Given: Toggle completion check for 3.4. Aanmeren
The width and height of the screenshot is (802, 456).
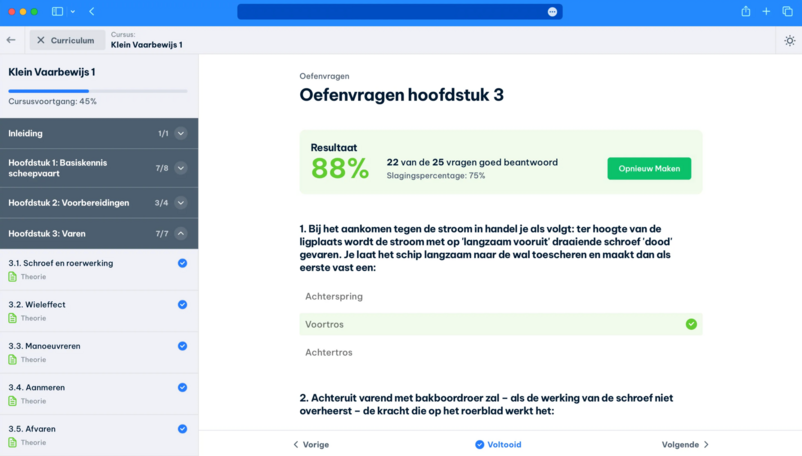Looking at the screenshot, I should point(182,388).
